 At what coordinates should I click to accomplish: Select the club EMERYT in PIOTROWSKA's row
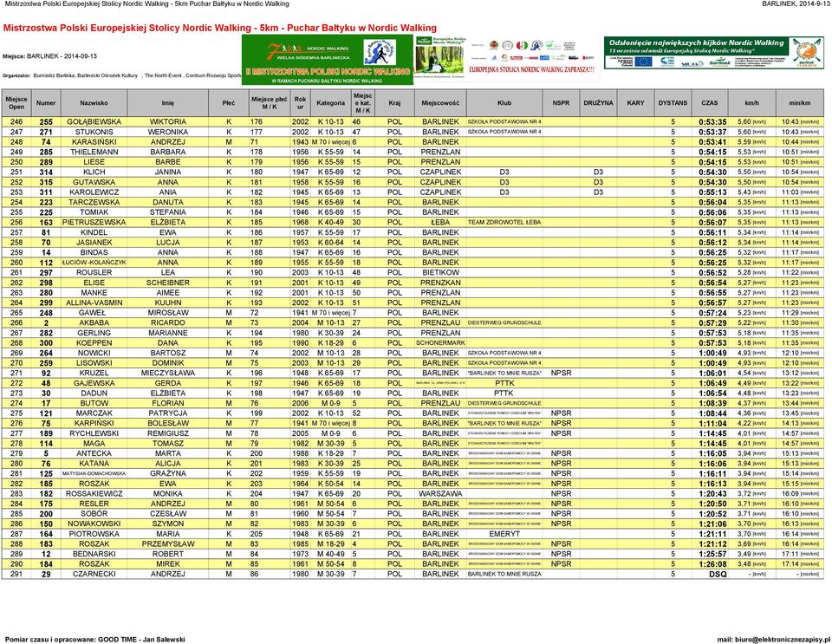click(504, 534)
